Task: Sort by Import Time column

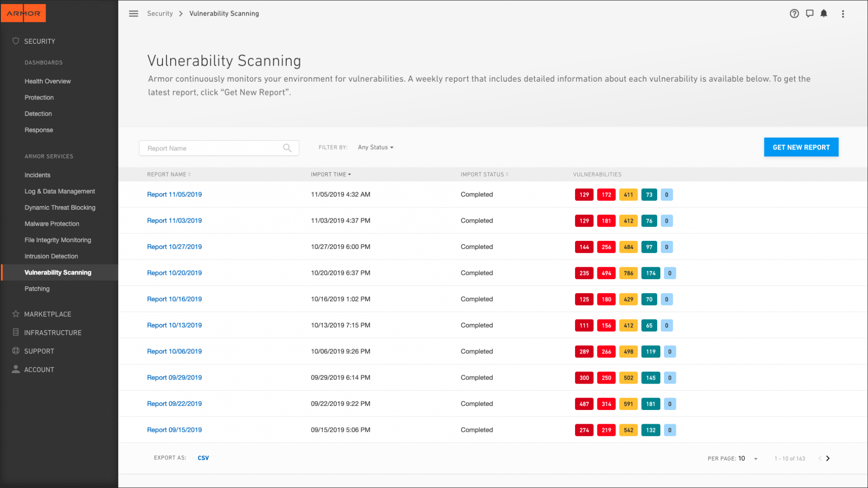Action: coord(331,174)
